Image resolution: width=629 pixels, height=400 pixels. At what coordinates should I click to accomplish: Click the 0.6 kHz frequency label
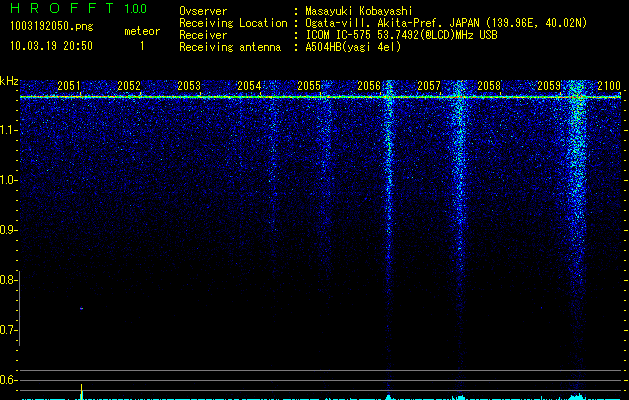click(8, 380)
